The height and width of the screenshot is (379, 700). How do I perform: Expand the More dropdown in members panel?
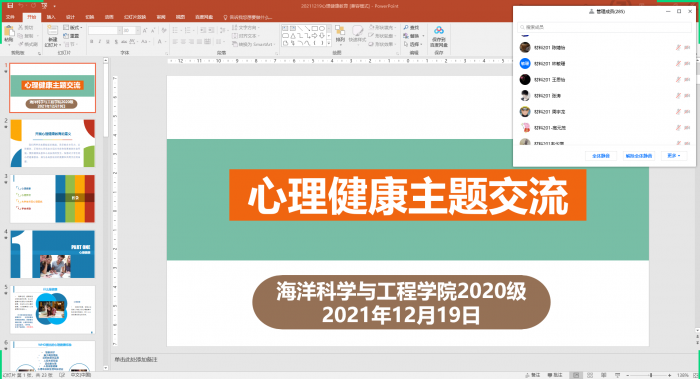click(674, 156)
